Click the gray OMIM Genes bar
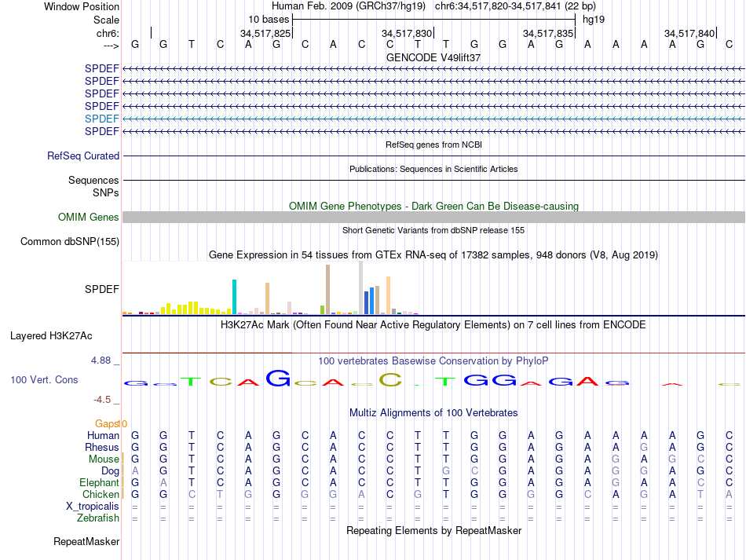The height and width of the screenshot is (560, 746). (433, 218)
